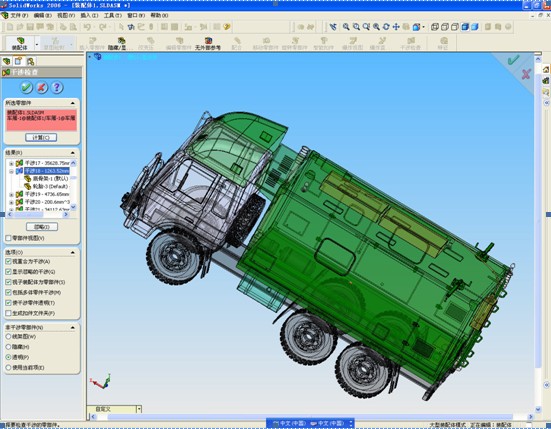Toggle the 包括多体零件干涉(M) checkbox
The width and height of the screenshot is (551, 429).
click(x=8, y=292)
